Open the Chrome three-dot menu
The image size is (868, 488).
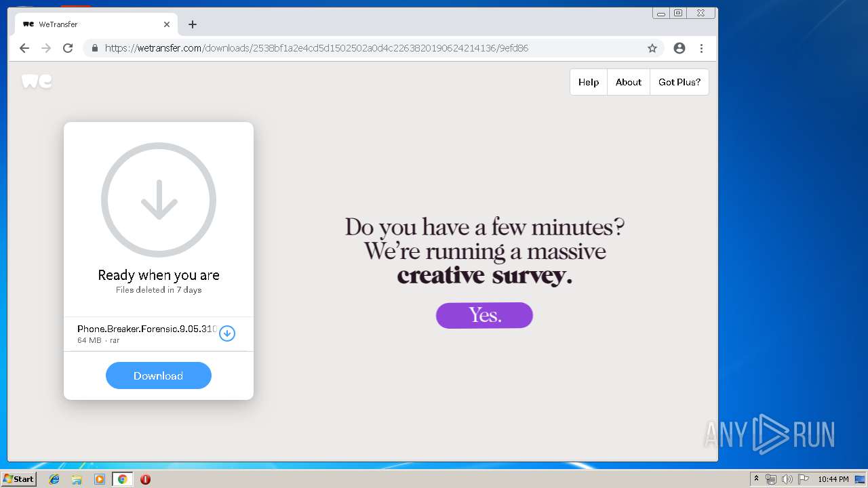click(x=701, y=48)
